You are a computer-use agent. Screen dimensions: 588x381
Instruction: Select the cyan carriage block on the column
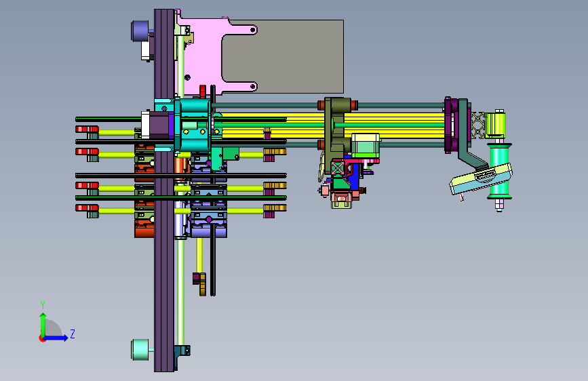click(x=193, y=125)
